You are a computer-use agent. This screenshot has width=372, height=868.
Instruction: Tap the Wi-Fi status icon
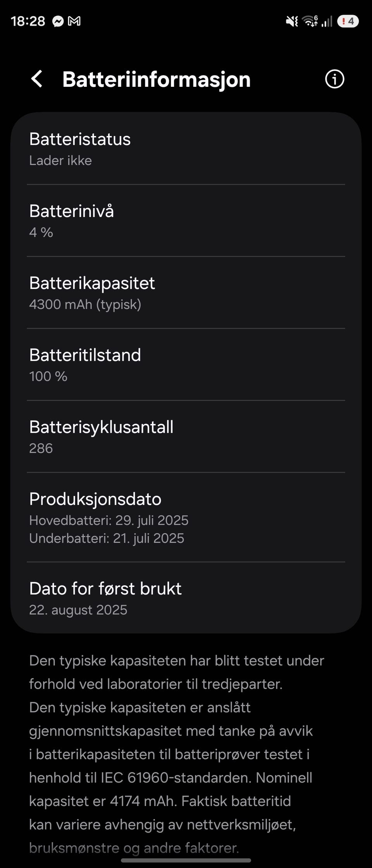click(310, 21)
